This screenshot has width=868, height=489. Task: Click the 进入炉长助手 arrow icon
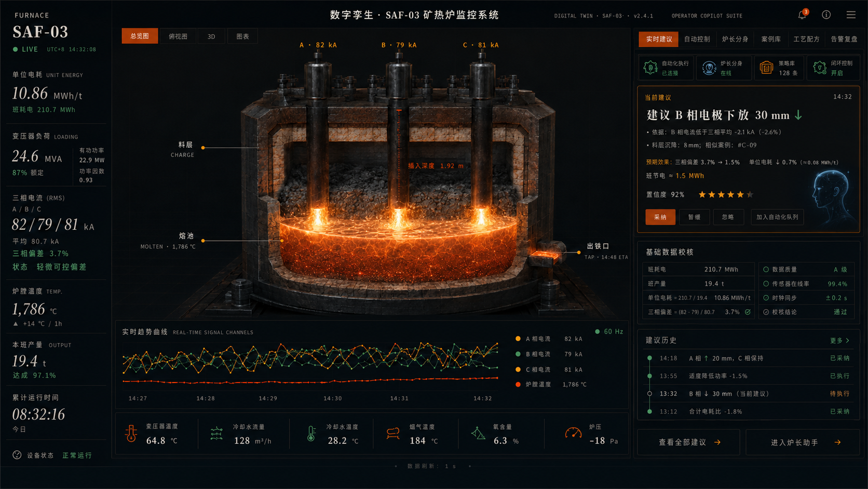click(x=837, y=442)
